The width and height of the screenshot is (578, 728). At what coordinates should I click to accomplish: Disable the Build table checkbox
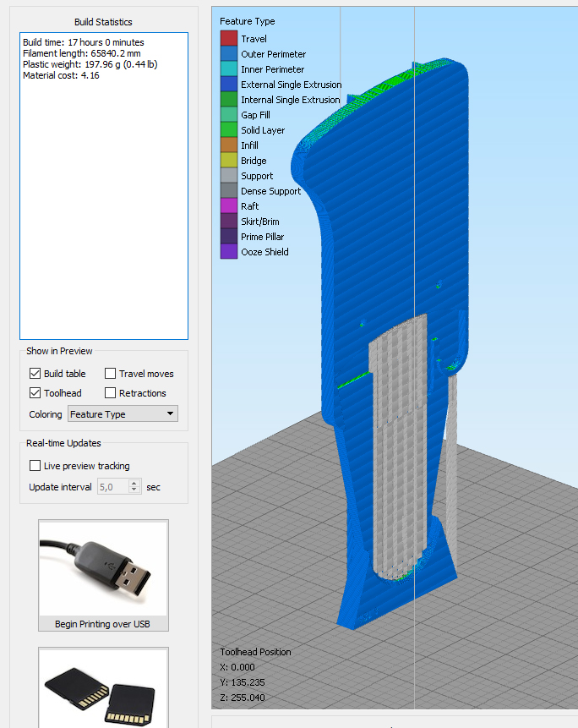[x=35, y=373]
